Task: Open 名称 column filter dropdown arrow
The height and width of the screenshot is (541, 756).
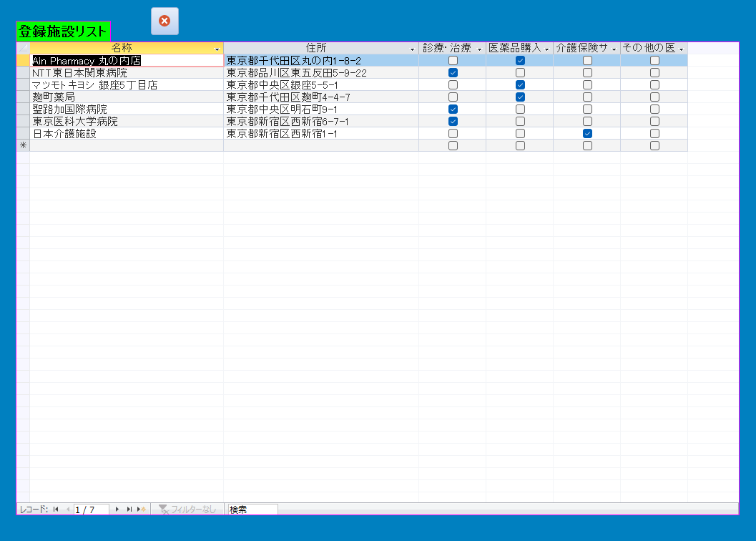Action: tap(217, 49)
